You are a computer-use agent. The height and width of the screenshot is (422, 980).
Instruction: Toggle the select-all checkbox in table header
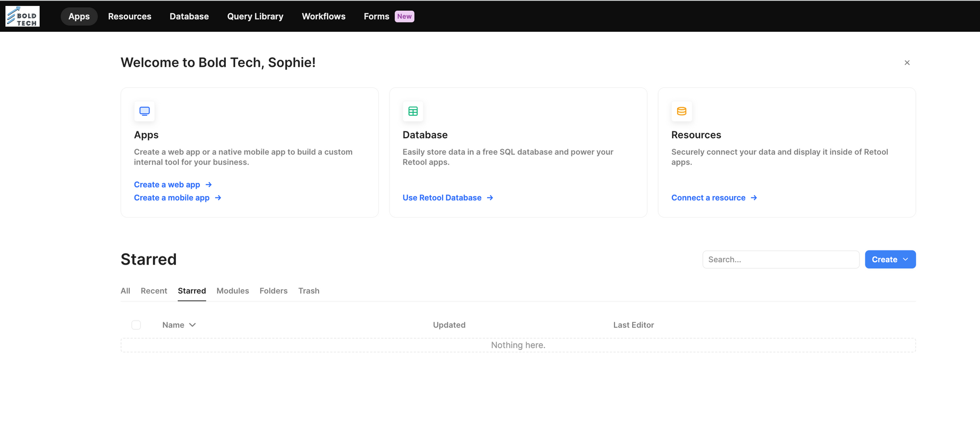(136, 325)
